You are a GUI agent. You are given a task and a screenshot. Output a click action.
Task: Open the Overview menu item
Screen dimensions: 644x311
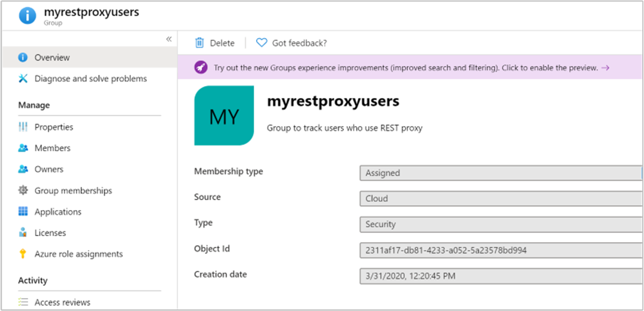tap(89, 57)
